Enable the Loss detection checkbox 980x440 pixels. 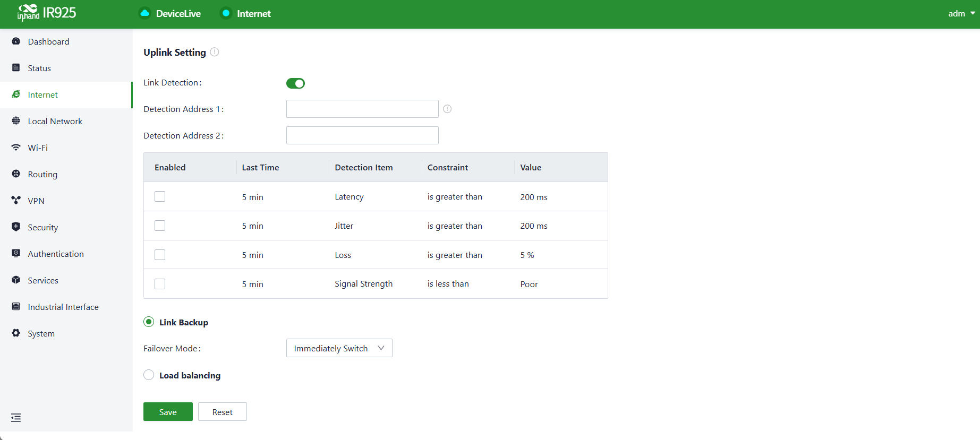click(x=160, y=255)
